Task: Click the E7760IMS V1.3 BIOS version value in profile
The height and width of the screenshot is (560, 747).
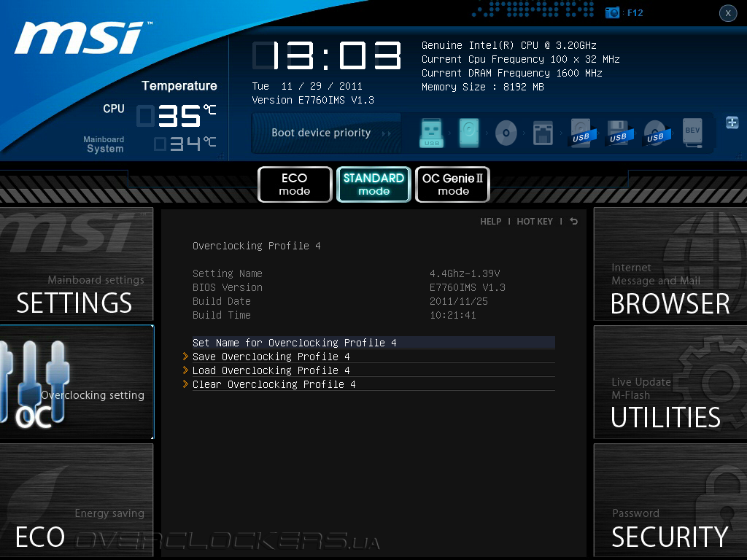Action: [x=468, y=287]
